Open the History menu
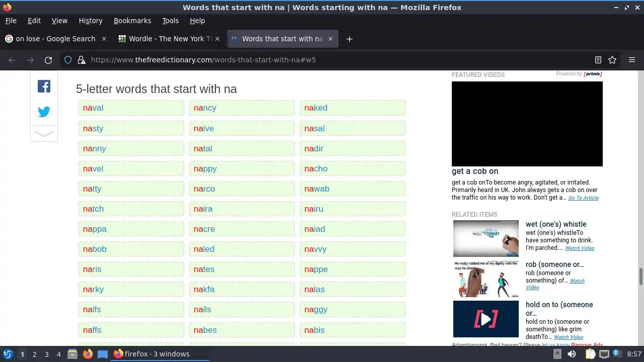Viewport: 644px width, 362px height. point(91,21)
